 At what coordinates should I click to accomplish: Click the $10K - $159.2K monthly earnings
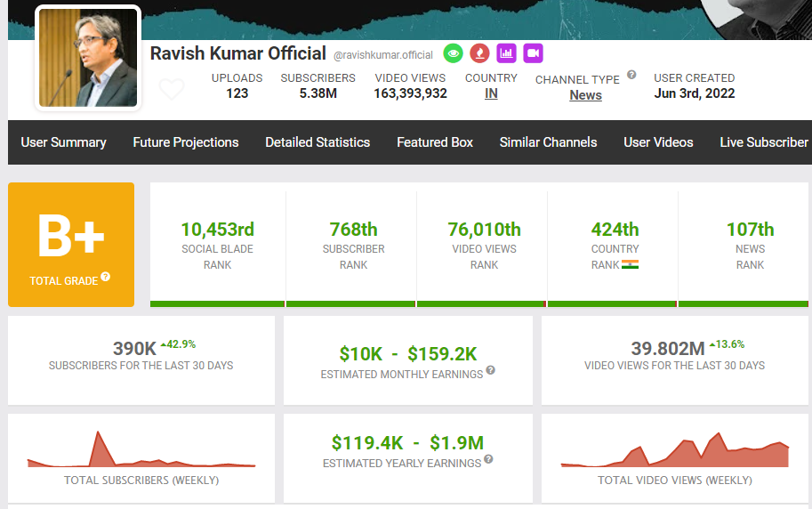click(x=408, y=354)
